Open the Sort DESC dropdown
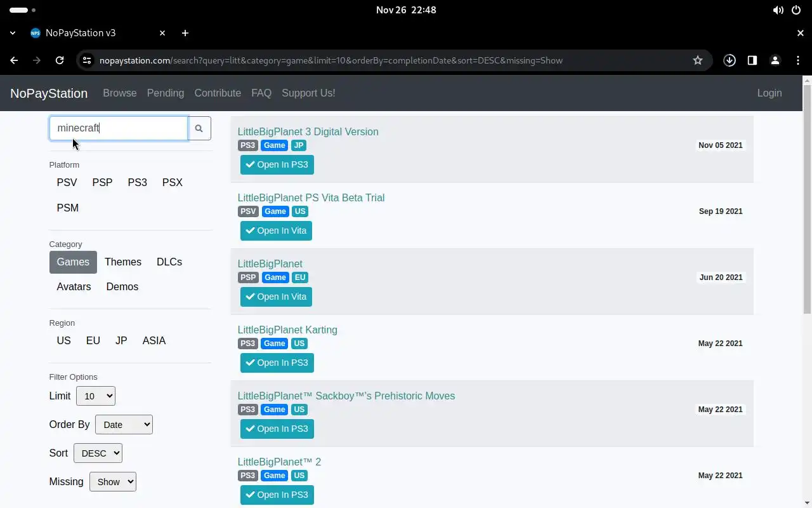This screenshot has height=508, width=812. pos(98,453)
